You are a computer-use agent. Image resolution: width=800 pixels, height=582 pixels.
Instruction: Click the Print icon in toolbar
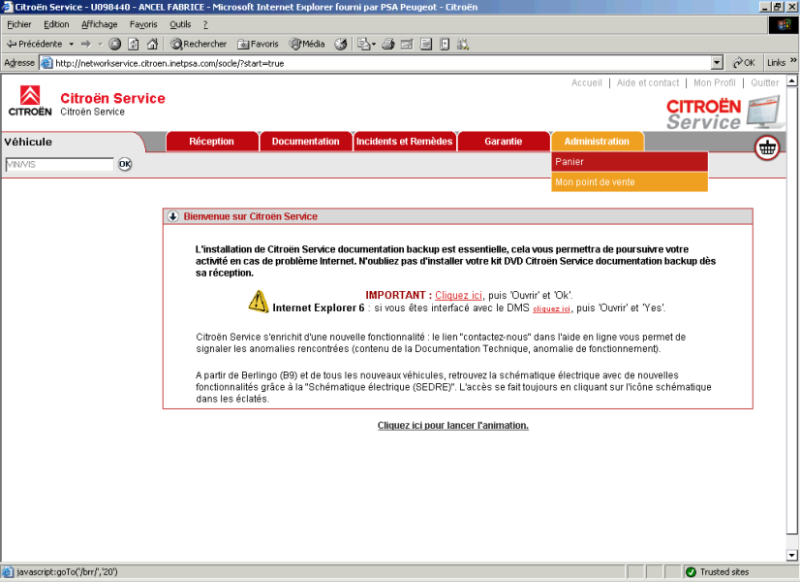[x=388, y=44]
